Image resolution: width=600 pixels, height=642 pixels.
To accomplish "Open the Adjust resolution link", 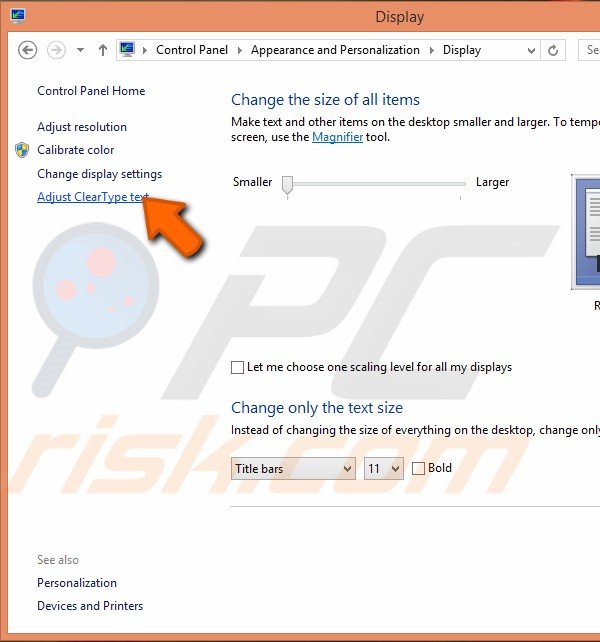I will tap(82, 127).
